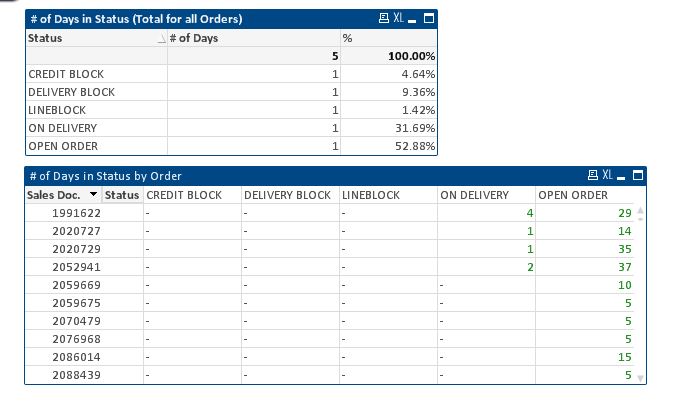Maximize the Total for all Orders table

click(429, 19)
